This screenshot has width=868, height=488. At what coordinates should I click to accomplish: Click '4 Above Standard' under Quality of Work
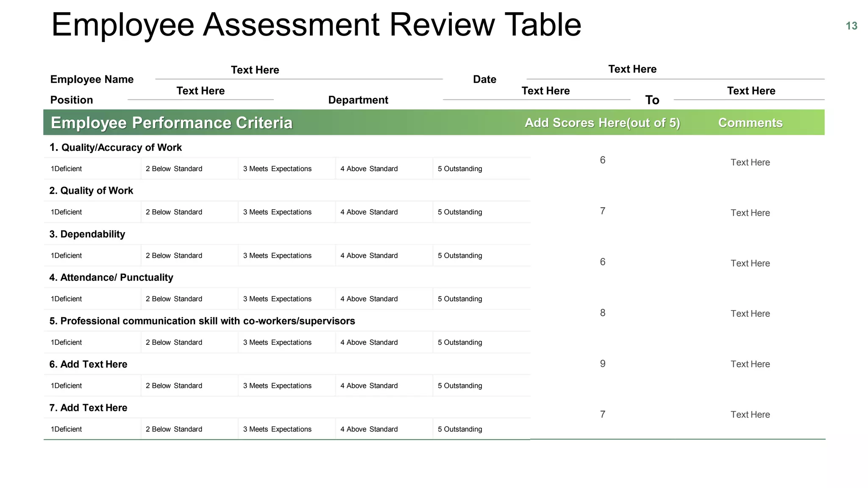tap(369, 212)
